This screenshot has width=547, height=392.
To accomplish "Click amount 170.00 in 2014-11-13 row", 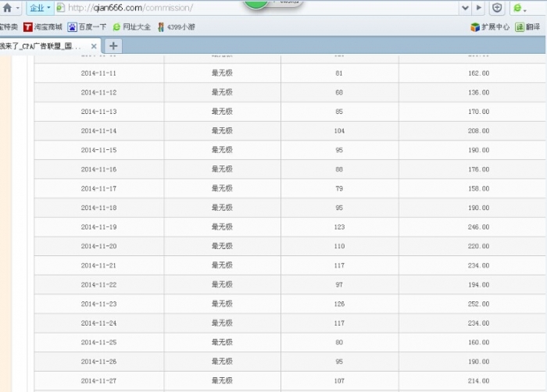I will tap(478, 112).
